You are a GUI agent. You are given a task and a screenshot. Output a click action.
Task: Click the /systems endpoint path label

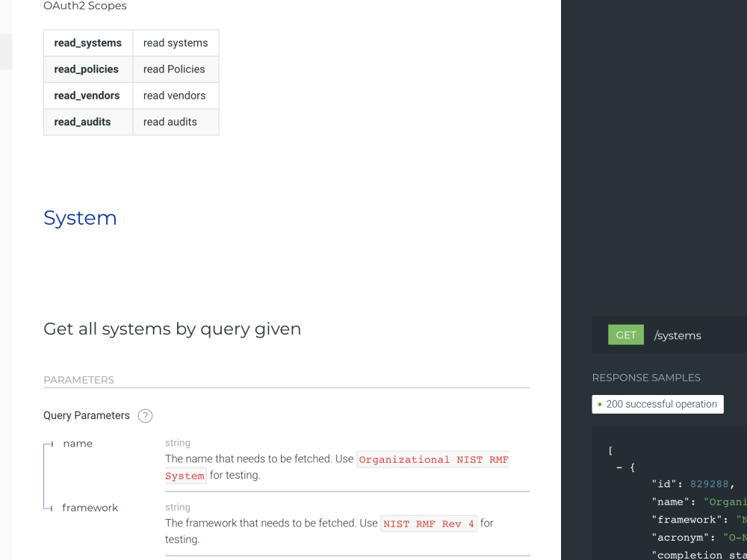click(x=677, y=335)
